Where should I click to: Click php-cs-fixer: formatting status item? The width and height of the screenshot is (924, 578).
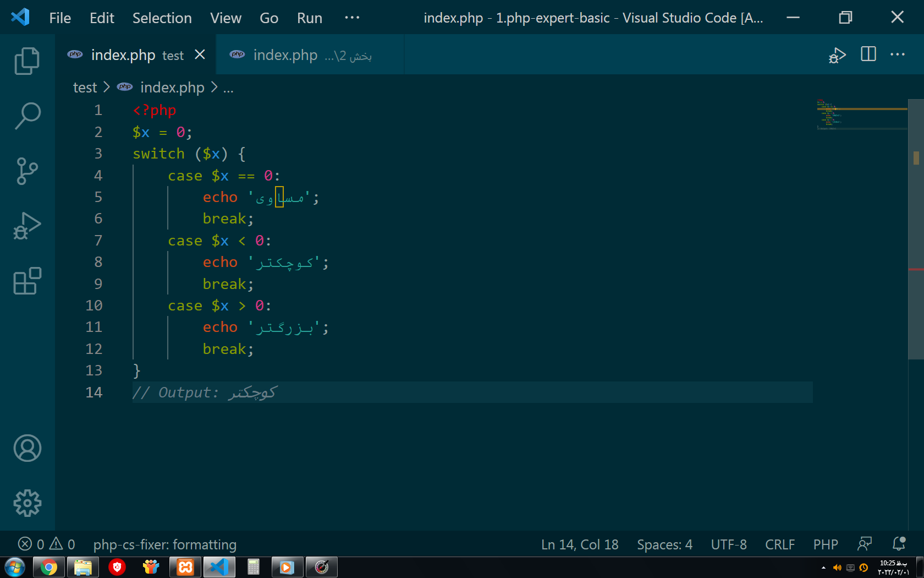(165, 544)
